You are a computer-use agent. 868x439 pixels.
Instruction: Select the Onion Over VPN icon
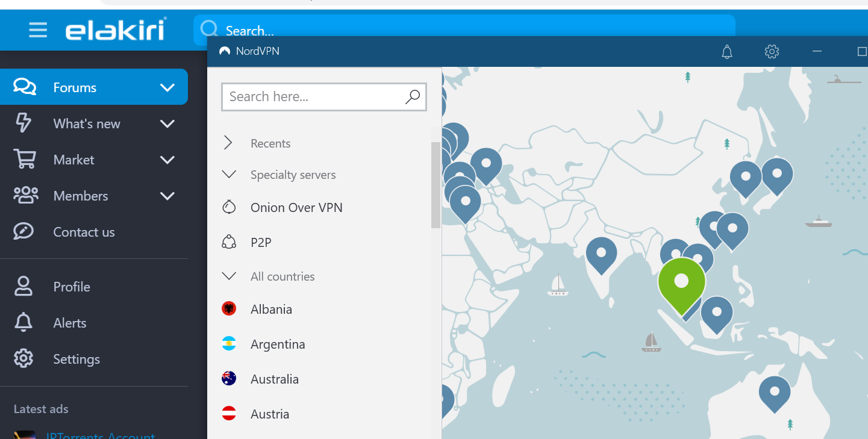coord(229,207)
